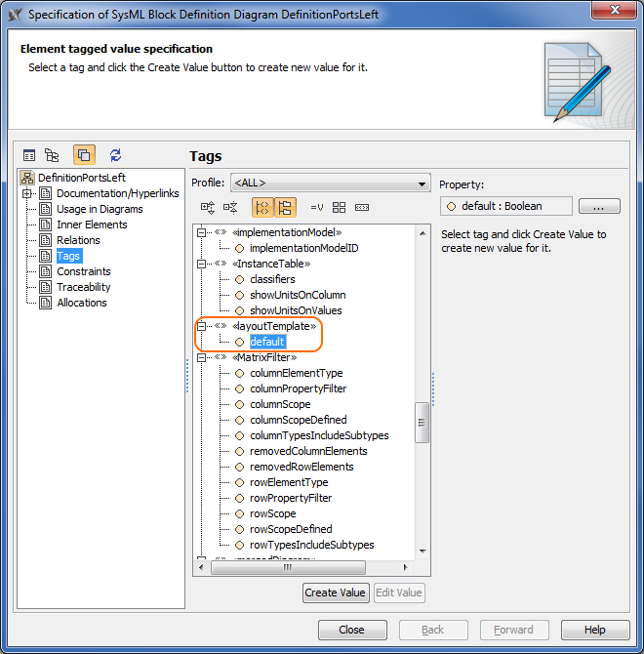Select the rowPropertyFilter tag
644x654 pixels.
point(291,498)
